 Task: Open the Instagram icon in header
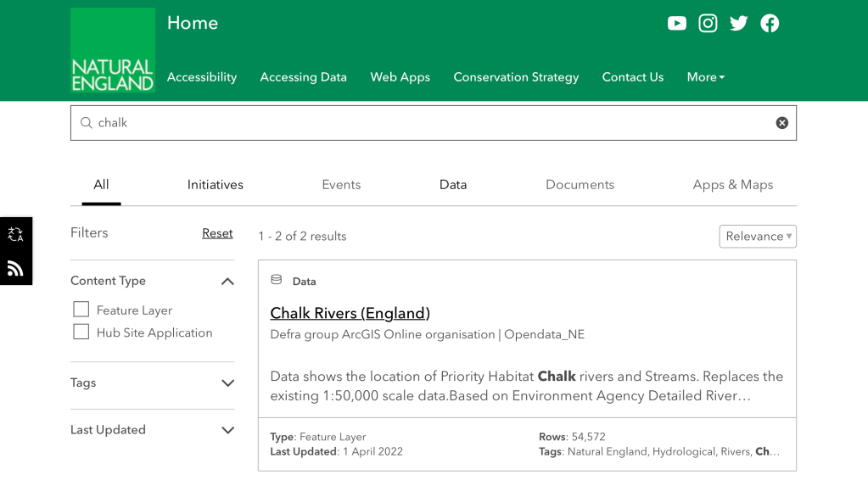pos(708,24)
